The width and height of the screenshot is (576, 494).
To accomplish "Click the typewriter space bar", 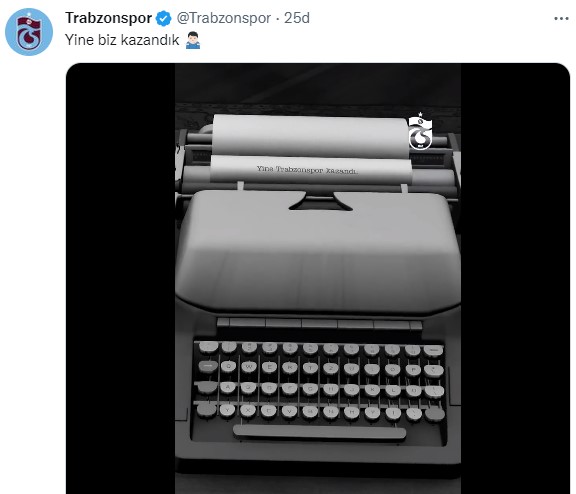I will coord(319,432).
